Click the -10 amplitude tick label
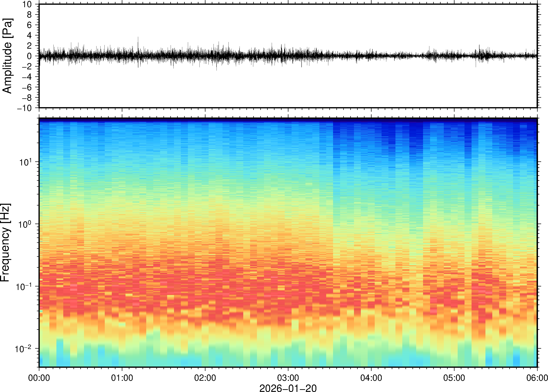This screenshot has height=392, width=548. pos(24,108)
